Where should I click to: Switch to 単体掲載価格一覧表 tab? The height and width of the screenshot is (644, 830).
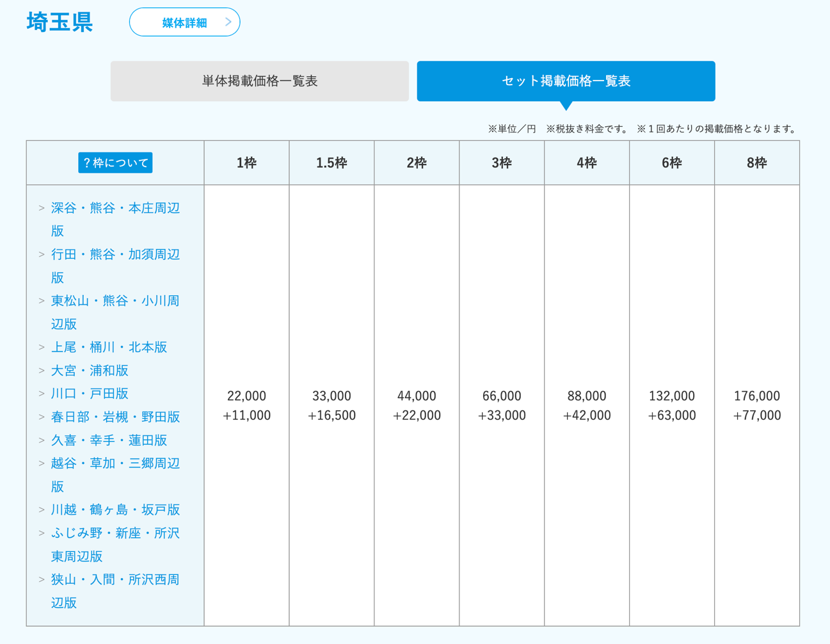259,81
